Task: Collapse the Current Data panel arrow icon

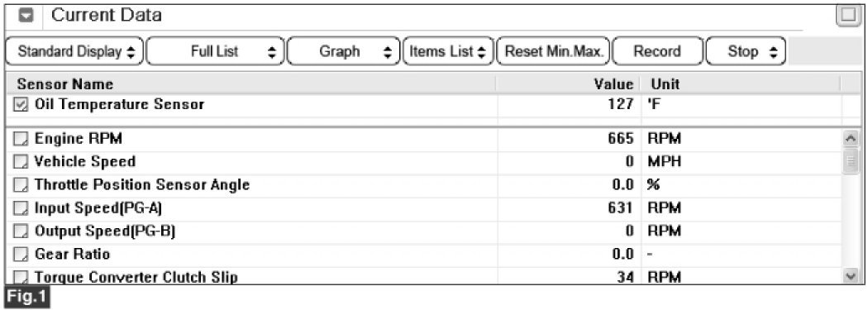Action: (25, 16)
